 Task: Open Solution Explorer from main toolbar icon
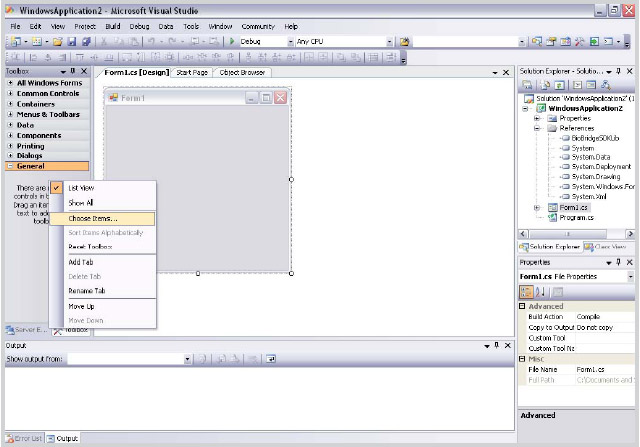537,42
